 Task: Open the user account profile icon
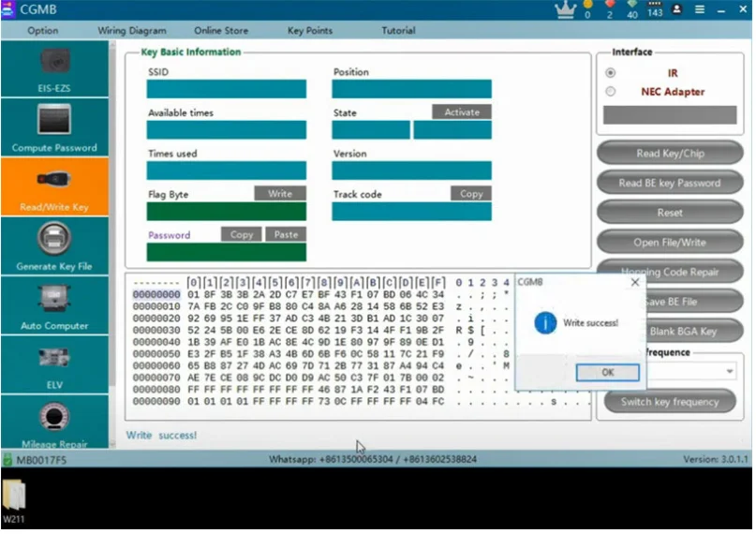(677, 9)
